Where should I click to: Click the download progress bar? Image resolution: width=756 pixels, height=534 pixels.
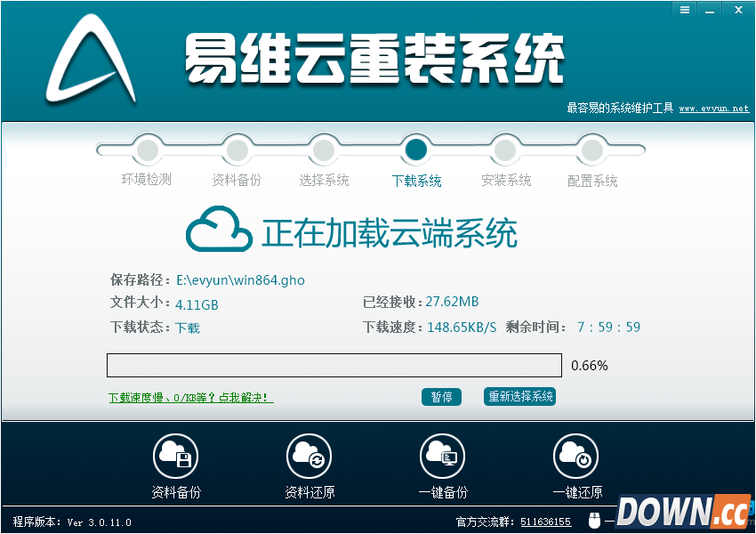coord(334,365)
